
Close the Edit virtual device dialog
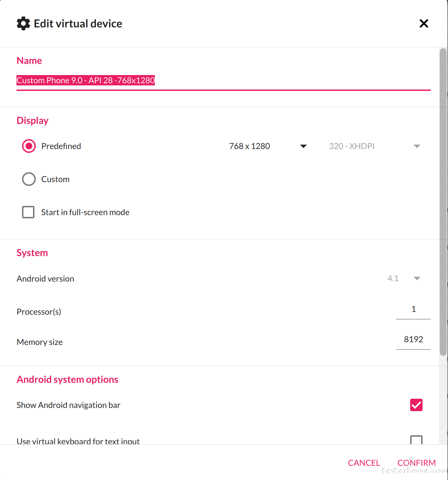click(424, 23)
